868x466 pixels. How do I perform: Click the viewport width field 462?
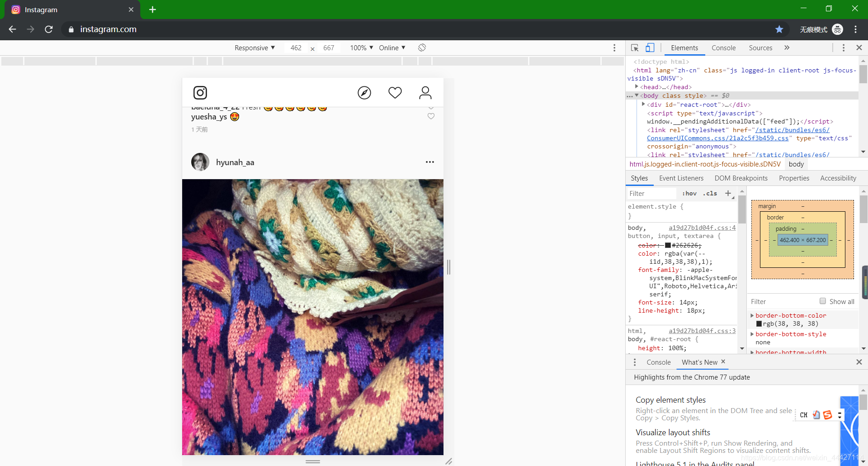pyautogui.click(x=296, y=48)
